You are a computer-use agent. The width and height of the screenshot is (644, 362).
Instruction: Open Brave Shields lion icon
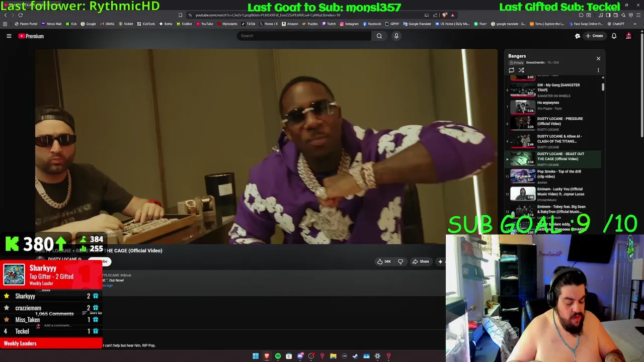pyautogui.click(x=445, y=15)
